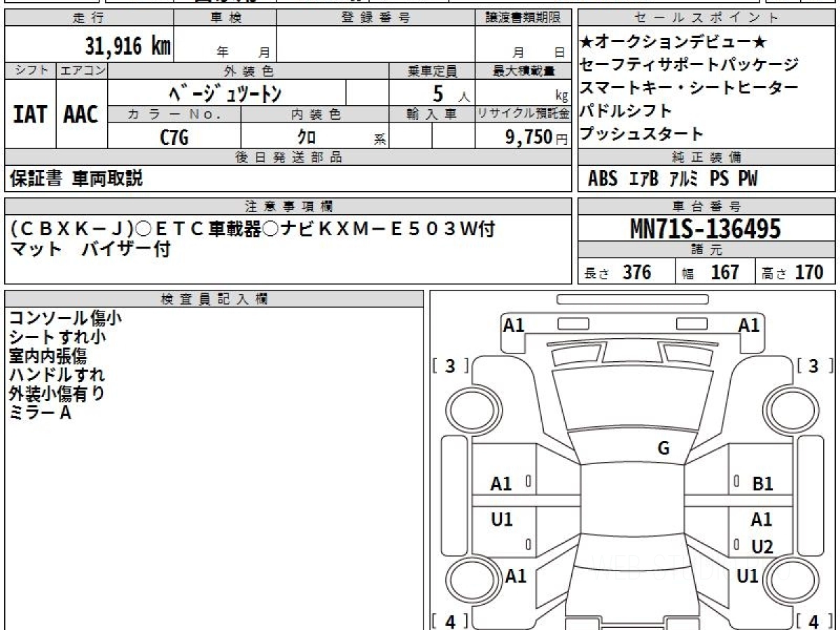Select inspector note ミラーA
840x630 pixels.
point(41,413)
